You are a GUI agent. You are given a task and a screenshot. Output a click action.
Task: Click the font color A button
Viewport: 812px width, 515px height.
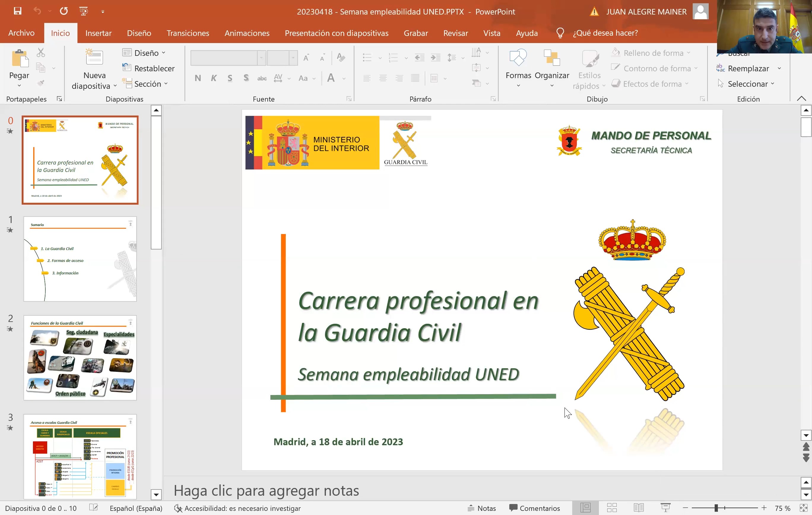pyautogui.click(x=331, y=78)
